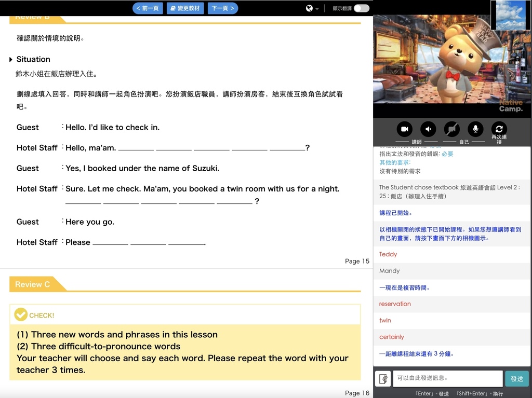Mute the teacher's speaker audio icon
This screenshot has width=532, height=398.
[x=428, y=129]
